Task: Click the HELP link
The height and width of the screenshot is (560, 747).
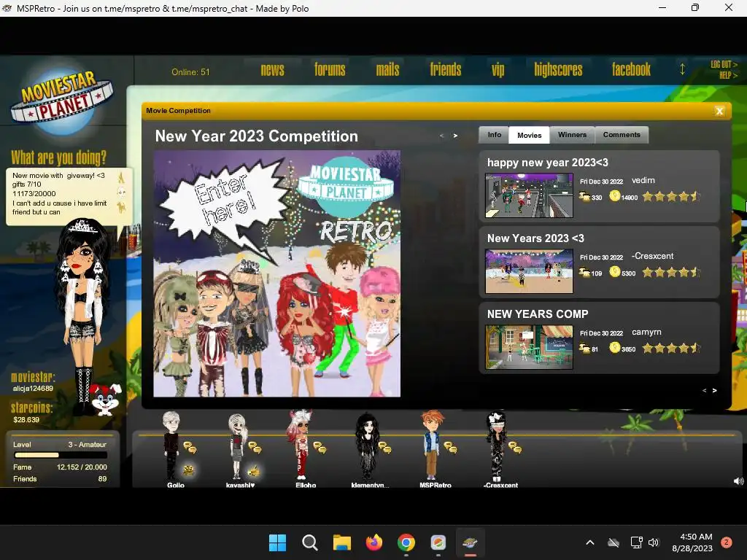Action: tap(728, 75)
